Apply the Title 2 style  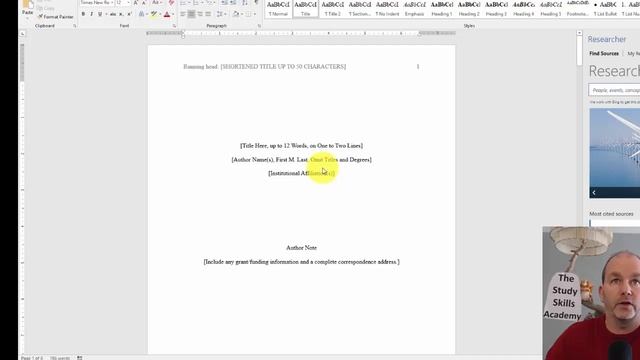(x=333, y=9)
